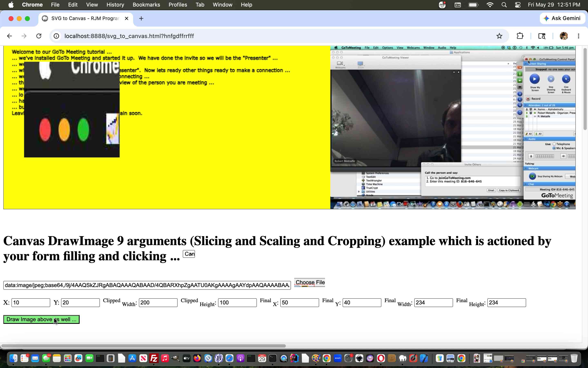Click the Final Y field
Image resolution: width=588 pixels, height=368 pixels.
(x=362, y=303)
